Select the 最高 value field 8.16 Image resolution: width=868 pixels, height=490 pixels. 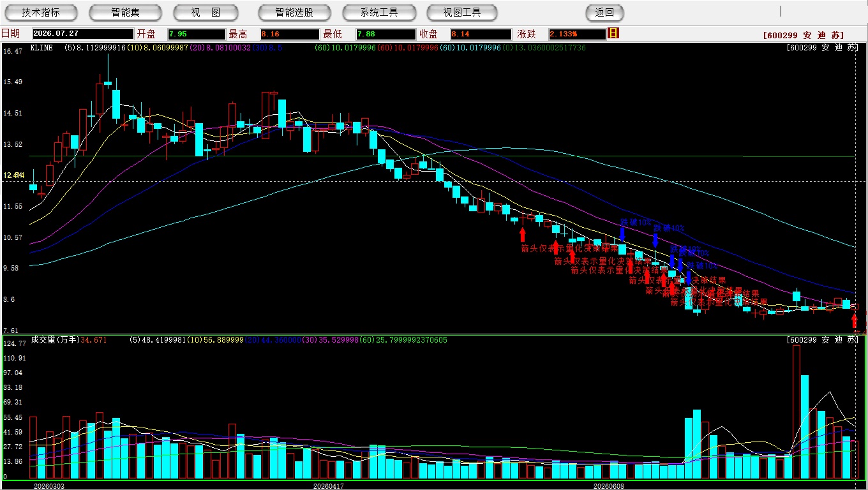tap(289, 34)
